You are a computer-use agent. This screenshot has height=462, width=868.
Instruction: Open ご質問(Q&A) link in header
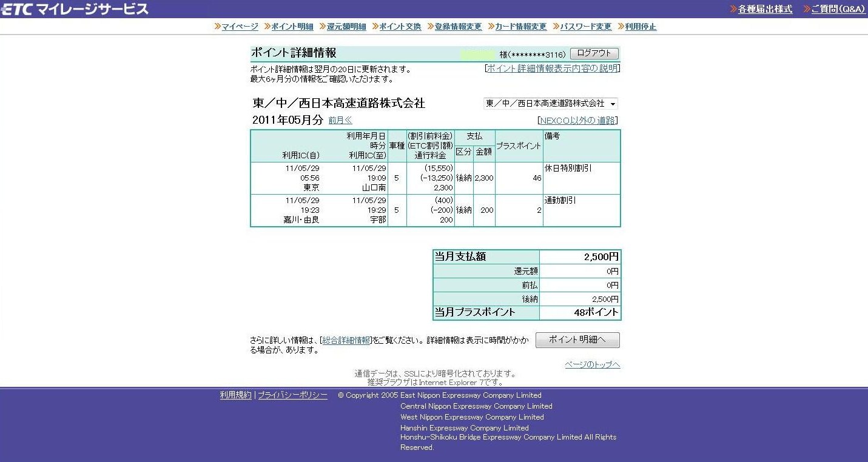tap(838, 9)
